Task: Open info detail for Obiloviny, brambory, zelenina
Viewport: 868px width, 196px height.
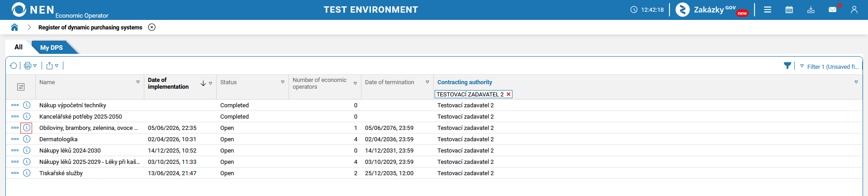Action: click(x=27, y=128)
